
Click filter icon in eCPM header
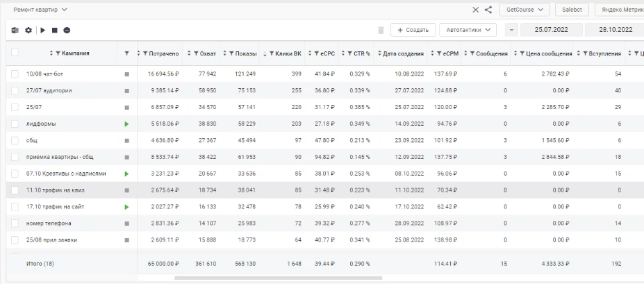pyautogui.click(x=440, y=53)
